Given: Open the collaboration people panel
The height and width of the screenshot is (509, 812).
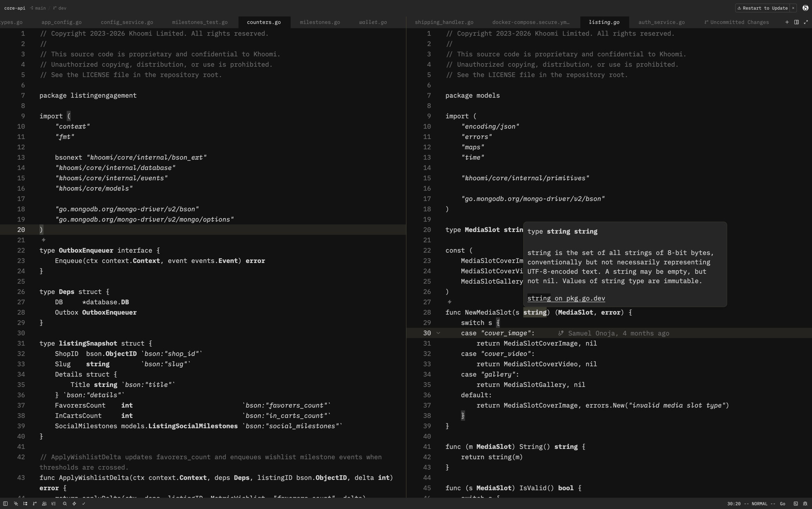Looking at the screenshot, I should (x=44, y=504).
